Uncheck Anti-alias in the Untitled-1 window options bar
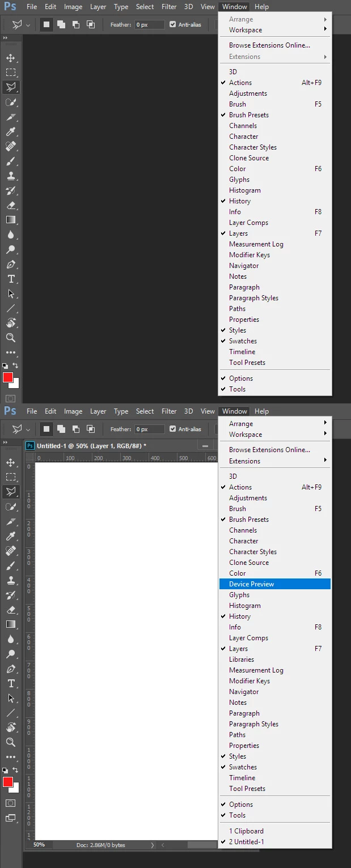This screenshot has width=351, height=868. tap(173, 429)
